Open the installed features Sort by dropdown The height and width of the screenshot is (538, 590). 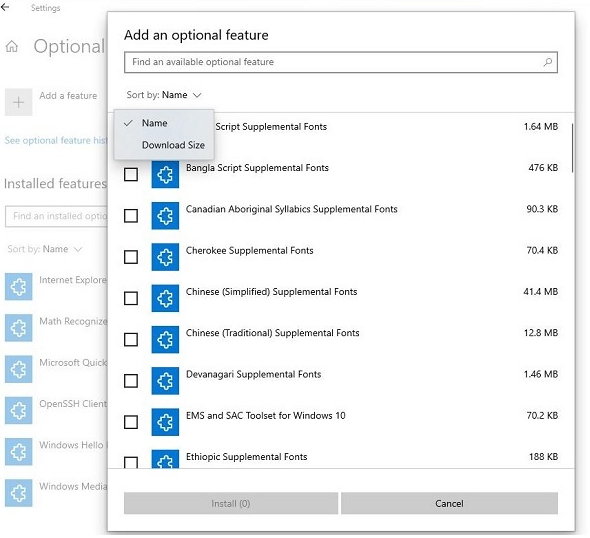[45, 249]
